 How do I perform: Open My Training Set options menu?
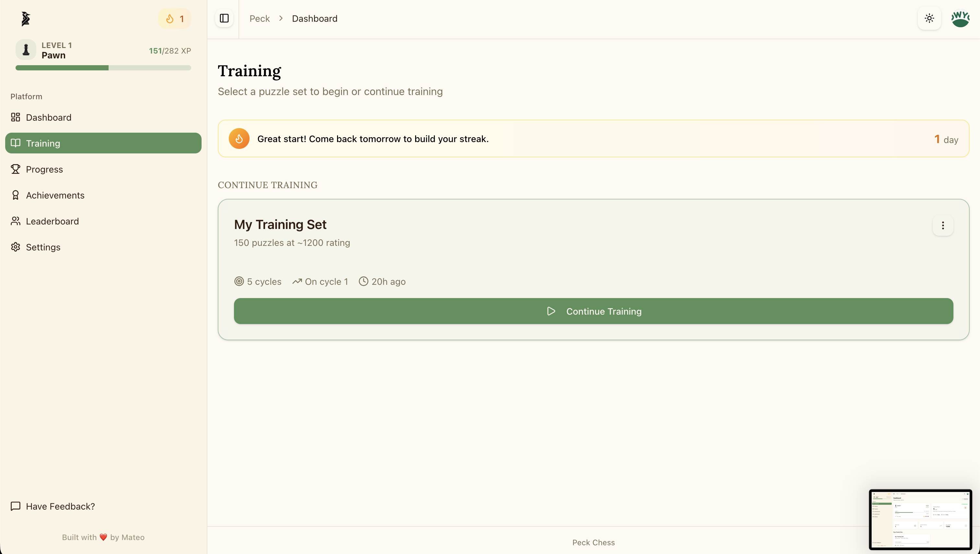(x=943, y=225)
